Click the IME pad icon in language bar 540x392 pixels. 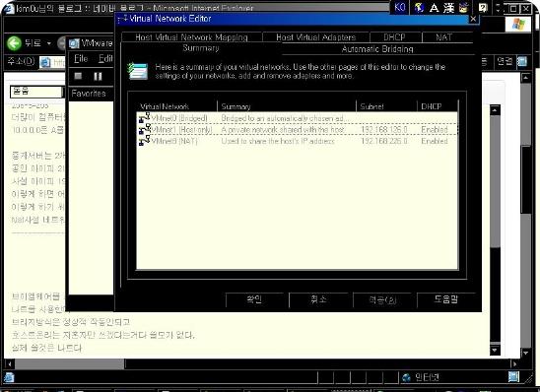point(463,8)
